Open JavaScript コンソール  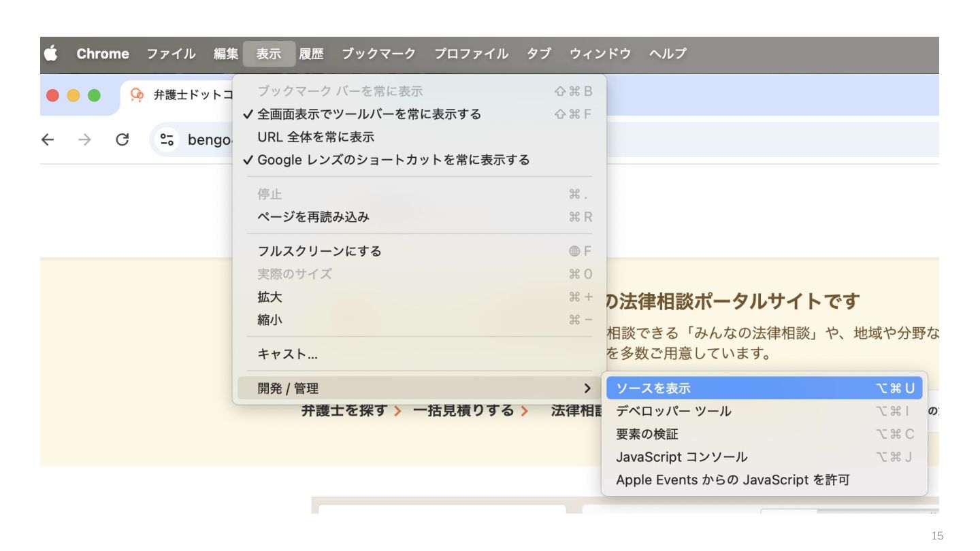(x=764, y=457)
